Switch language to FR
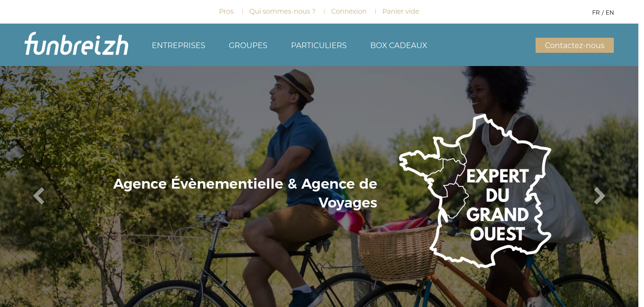Screen dimensions: 644x307 [x=596, y=13]
